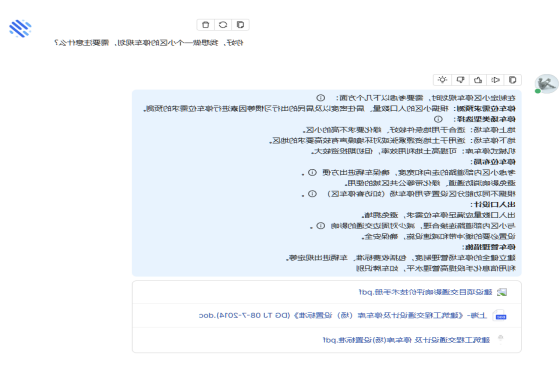Copy the assistant's answer with its copy icon
The width and height of the screenshot is (560, 372).
(512, 80)
